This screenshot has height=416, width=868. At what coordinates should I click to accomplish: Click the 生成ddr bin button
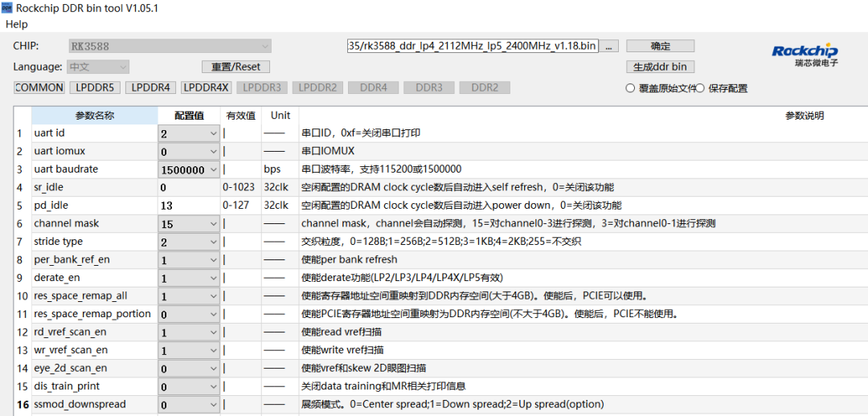pyautogui.click(x=661, y=67)
